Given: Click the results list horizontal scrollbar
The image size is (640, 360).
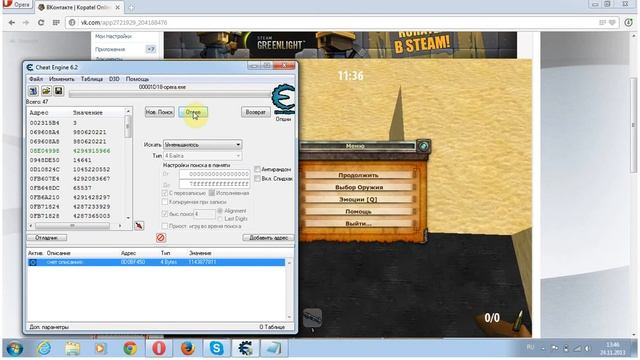Looking at the screenshot, I should tap(76, 226).
